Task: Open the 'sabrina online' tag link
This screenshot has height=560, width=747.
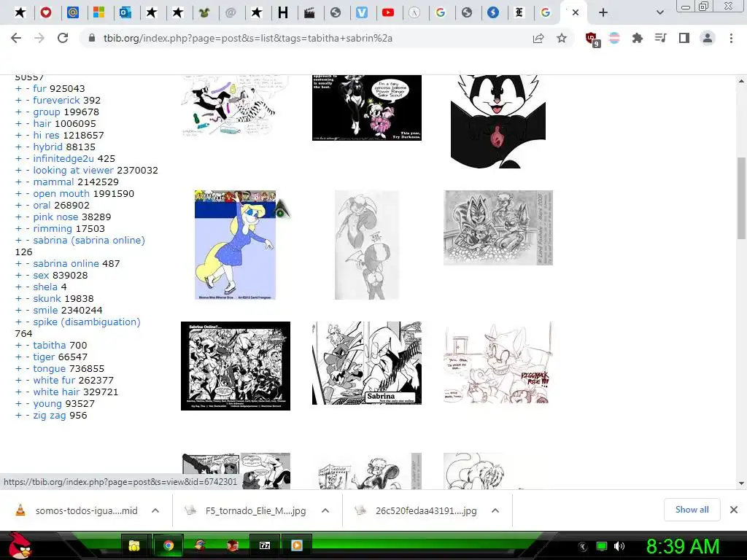Action: (x=66, y=263)
